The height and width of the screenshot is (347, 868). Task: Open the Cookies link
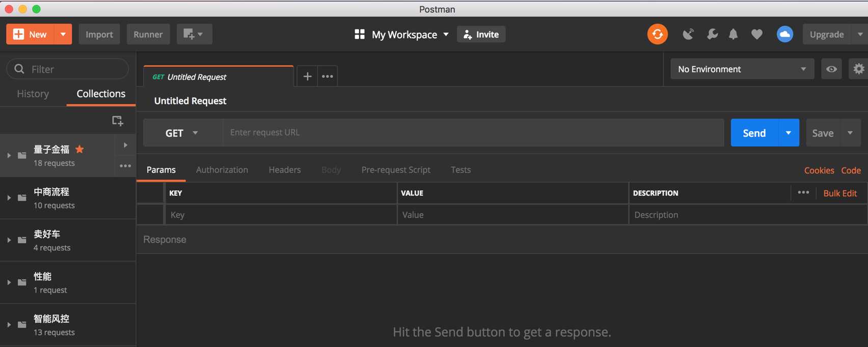point(819,170)
